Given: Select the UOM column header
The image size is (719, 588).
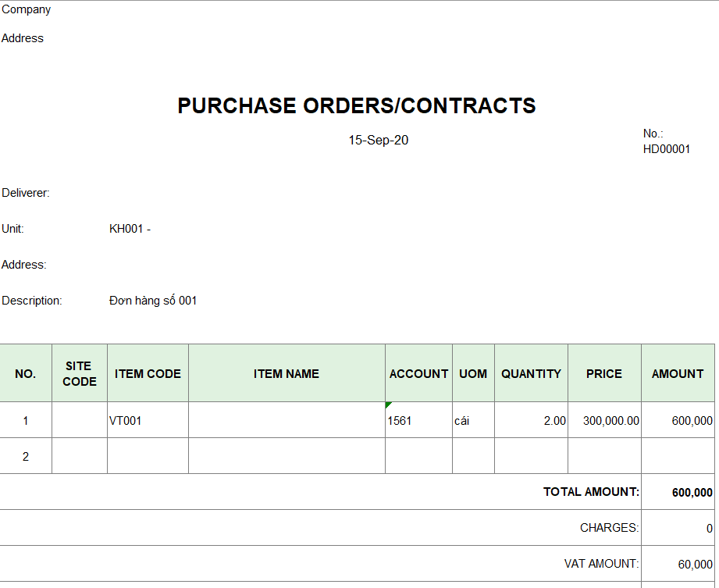Looking at the screenshot, I should click(x=473, y=374).
